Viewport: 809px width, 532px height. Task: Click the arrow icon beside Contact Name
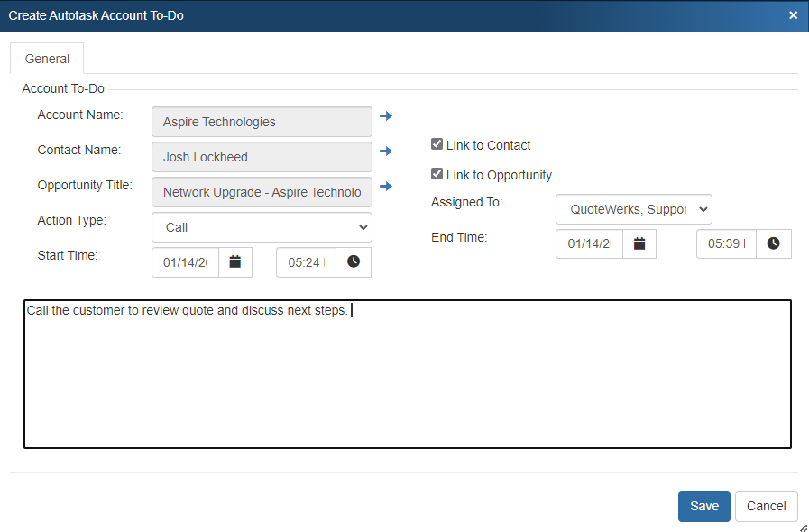click(386, 151)
